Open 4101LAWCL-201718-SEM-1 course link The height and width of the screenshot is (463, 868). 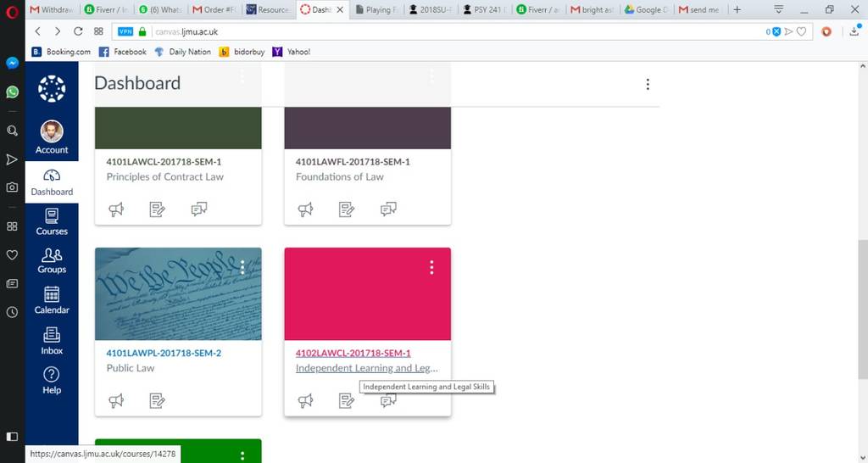164,162
